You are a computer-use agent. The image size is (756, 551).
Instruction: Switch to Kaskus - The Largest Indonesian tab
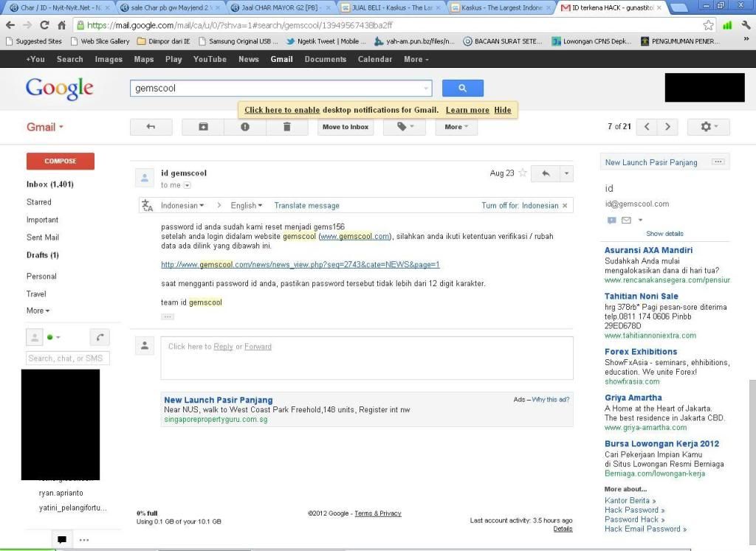501,7
